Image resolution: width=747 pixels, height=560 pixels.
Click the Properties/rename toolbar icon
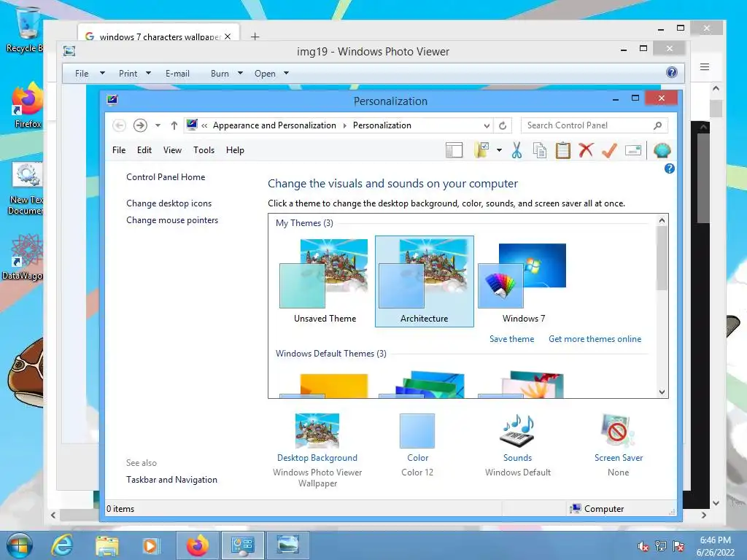point(632,150)
